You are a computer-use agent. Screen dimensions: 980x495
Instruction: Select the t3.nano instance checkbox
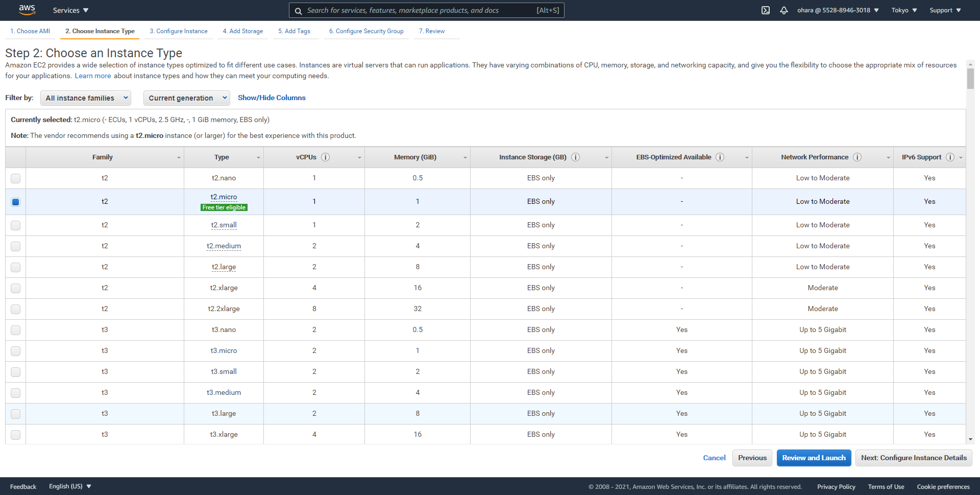click(x=16, y=330)
